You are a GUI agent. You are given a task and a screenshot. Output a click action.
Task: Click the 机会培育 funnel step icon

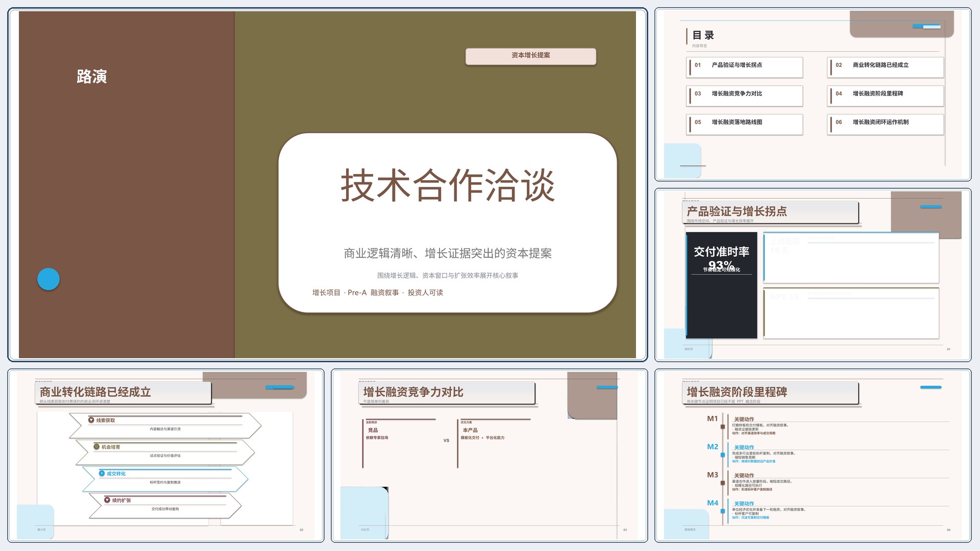[96, 446]
